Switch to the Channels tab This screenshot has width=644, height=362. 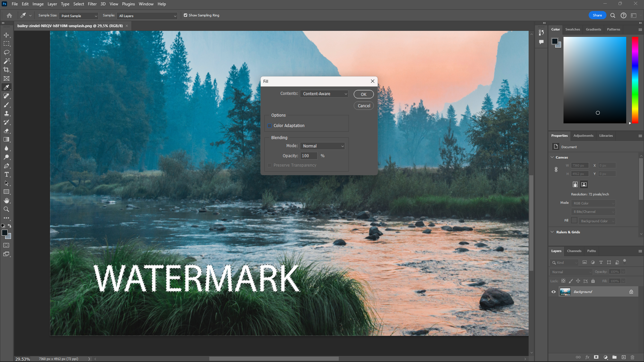tap(574, 251)
